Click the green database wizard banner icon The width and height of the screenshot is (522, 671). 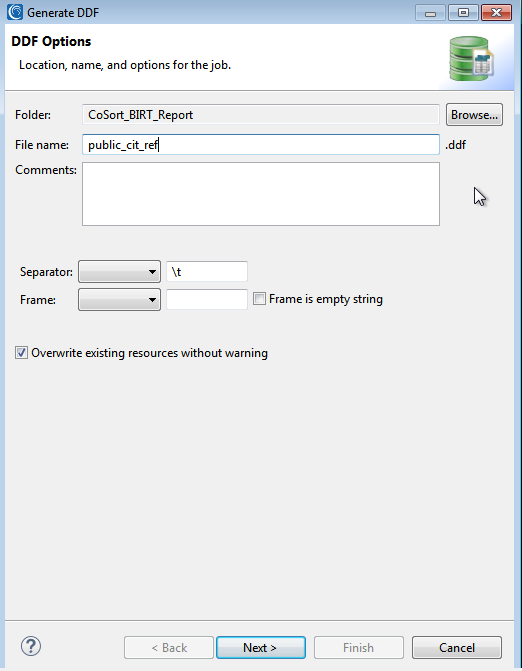[471, 59]
